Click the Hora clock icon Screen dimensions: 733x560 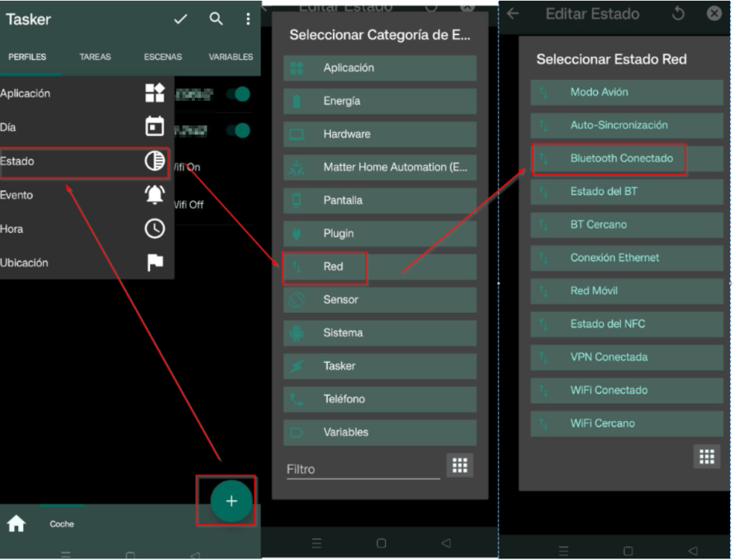click(x=155, y=228)
